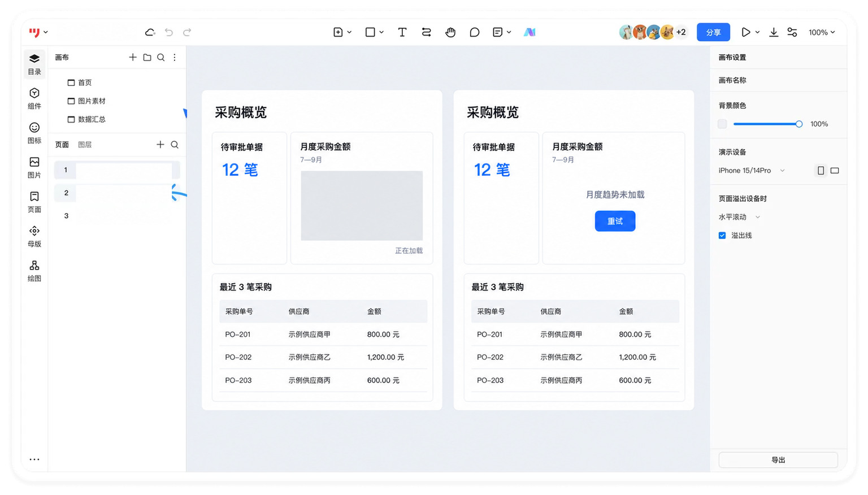Select the comment bubble tool
Screen dimensions: 868x495
[x=475, y=32]
